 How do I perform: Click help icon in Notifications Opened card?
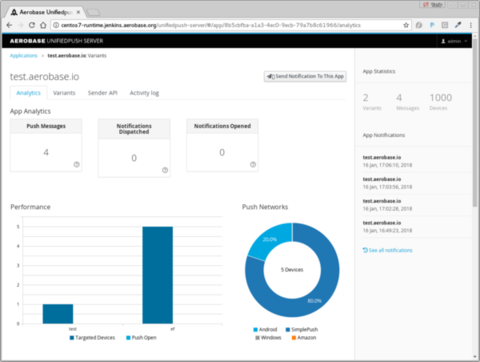pyautogui.click(x=253, y=164)
